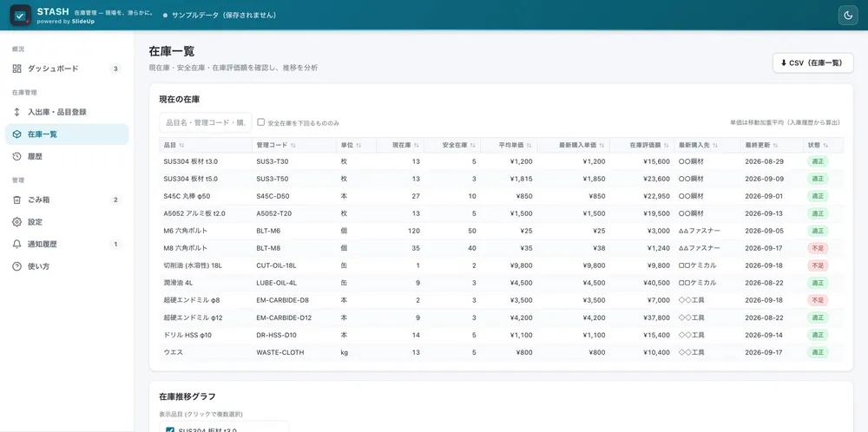This screenshot has width=868, height=432.
Task: Click the trash can icon for ごみ箱
Action: [17, 200]
